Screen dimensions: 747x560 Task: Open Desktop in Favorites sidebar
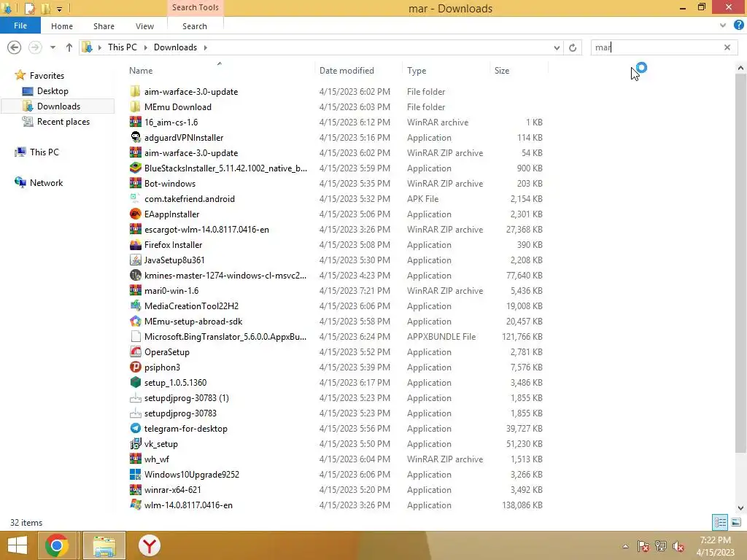(53, 91)
